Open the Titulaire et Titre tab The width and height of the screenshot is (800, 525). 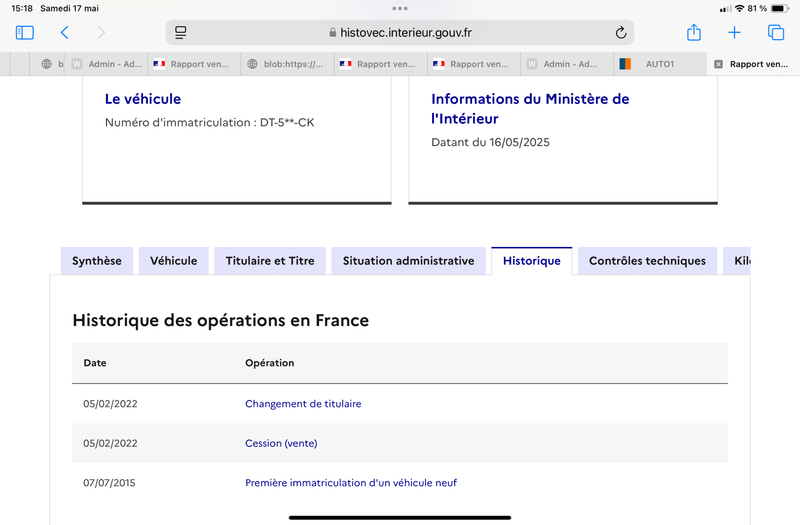[270, 261]
